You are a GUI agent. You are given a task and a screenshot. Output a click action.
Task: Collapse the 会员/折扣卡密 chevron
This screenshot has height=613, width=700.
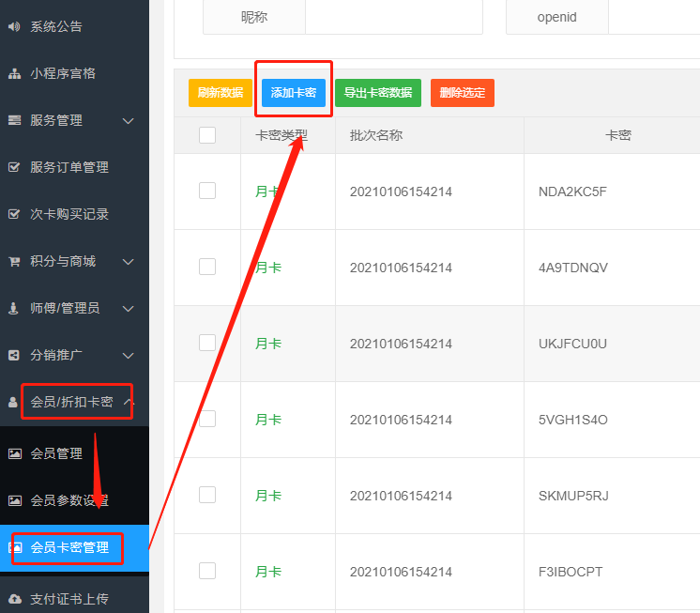(129, 402)
